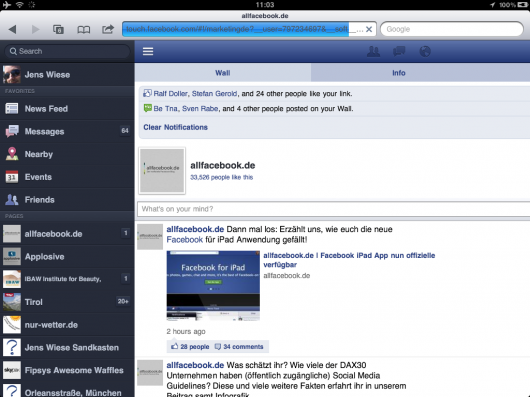
Task: Clear the URL with the X button
Action: click(x=369, y=29)
